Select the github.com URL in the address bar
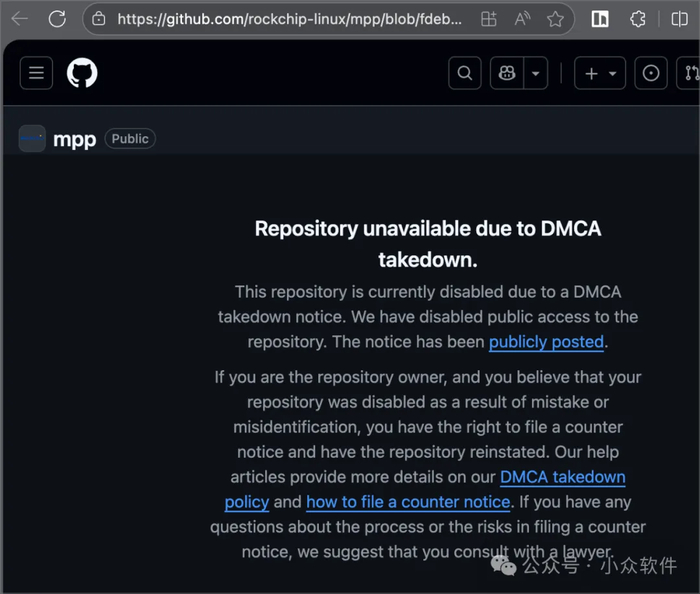 [289, 19]
